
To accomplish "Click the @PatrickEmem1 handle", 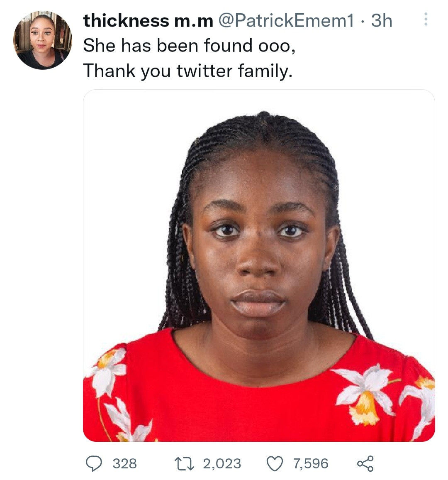I will pyautogui.click(x=286, y=21).
